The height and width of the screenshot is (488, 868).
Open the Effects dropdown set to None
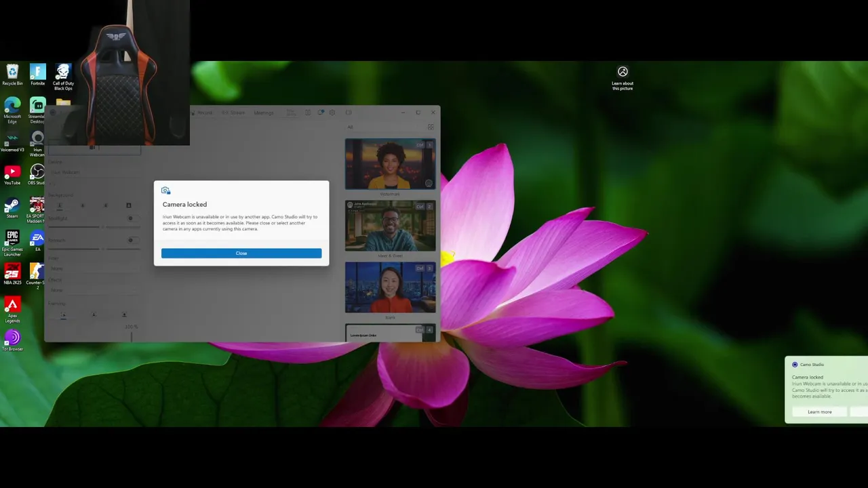click(x=94, y=290)
